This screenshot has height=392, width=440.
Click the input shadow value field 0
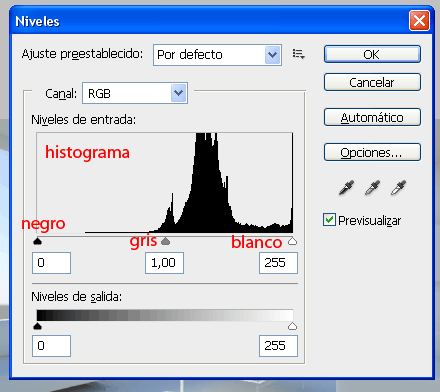pyautogui.click(x=51, y=263)
